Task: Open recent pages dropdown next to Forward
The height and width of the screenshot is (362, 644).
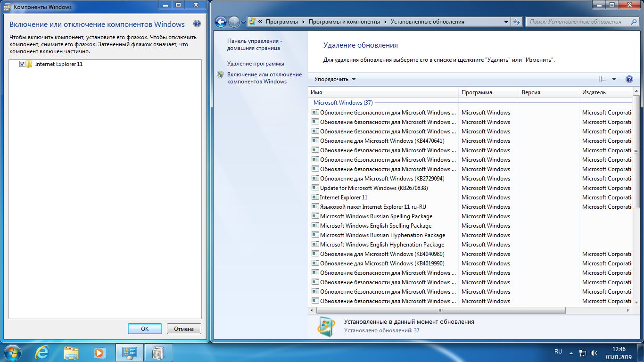Action: pyautogui.click(x=243, y=22)
